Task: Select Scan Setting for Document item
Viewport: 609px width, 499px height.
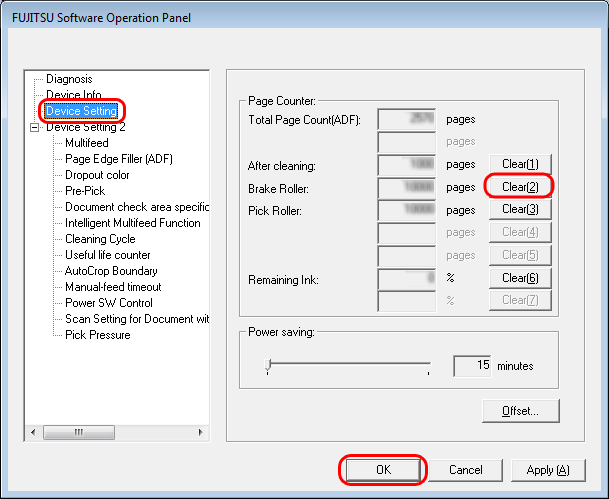Action: point(137,319)
